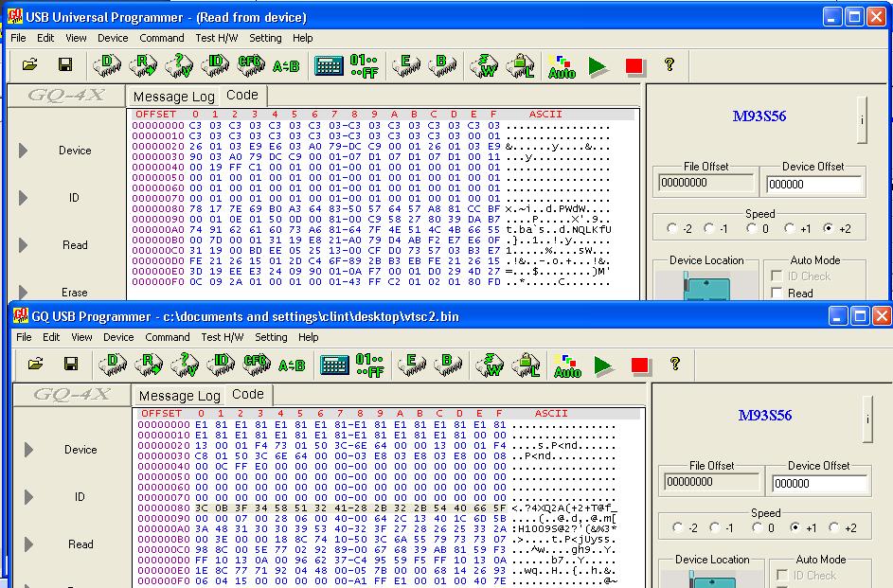
Task: Open Setting menu in GQ USB Programmer window
Action: [271, 337]
